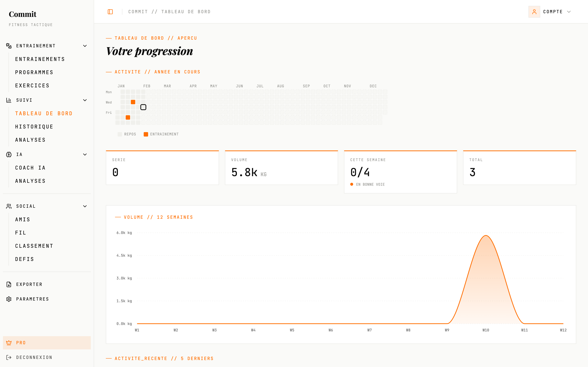Collapse the sidebar using the panel icon
Image resolution: width=588 pixels, height=367 pixels.
click(x=110, y=12)
